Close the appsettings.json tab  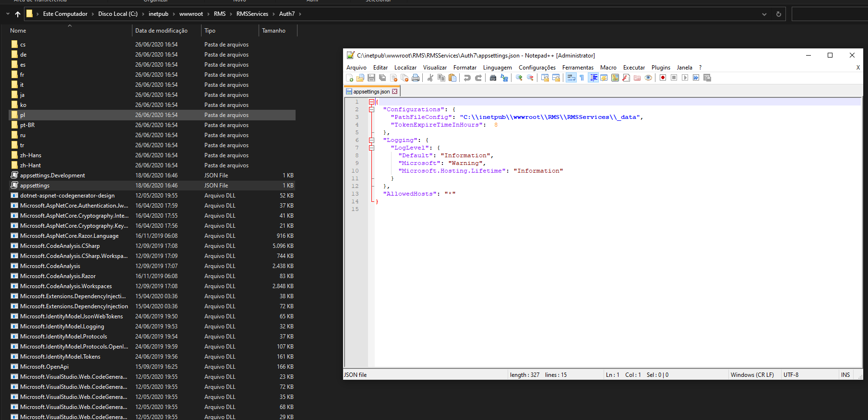(395, 92)
